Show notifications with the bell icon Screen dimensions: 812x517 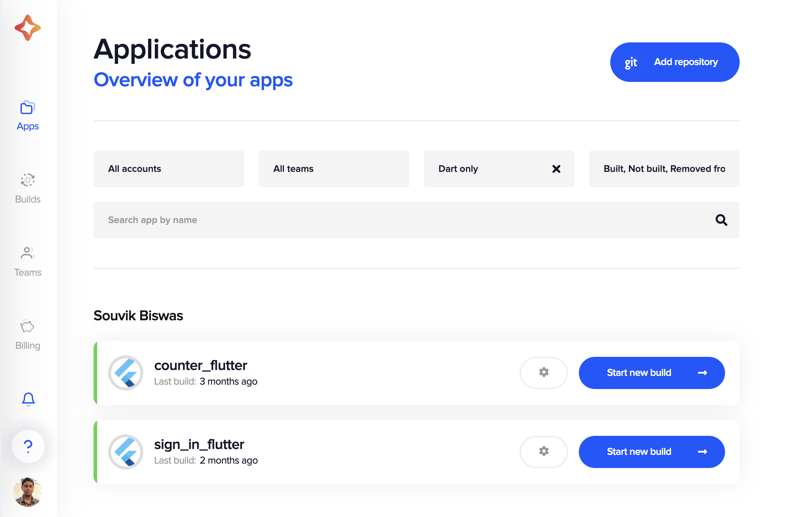pyautogui.click(x=28, y=399)
